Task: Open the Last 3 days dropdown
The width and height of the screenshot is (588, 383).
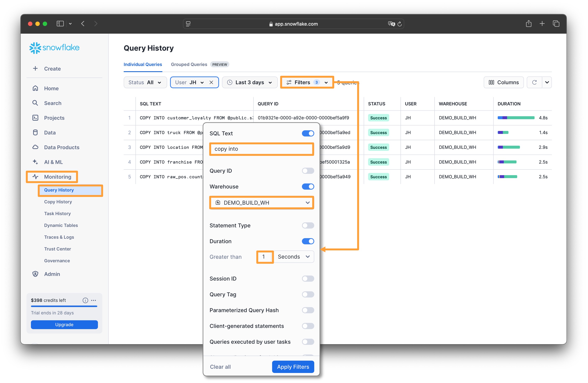Action: [250, 82]
